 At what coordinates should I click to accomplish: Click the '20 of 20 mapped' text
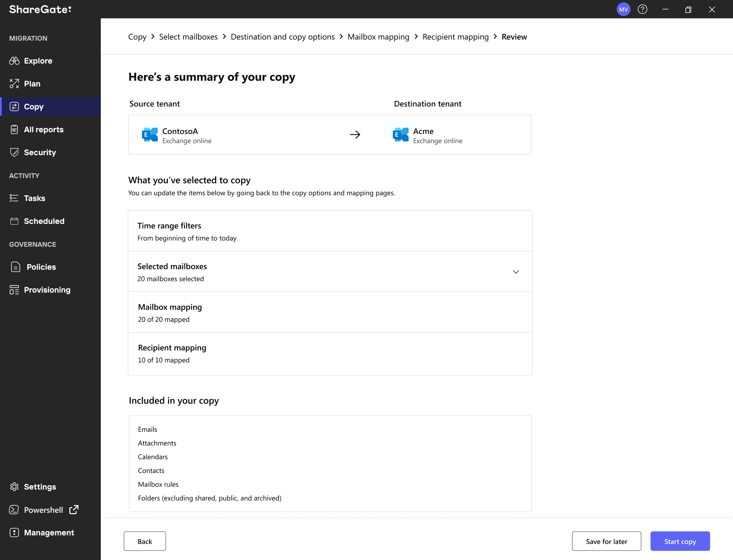point(164,319)
